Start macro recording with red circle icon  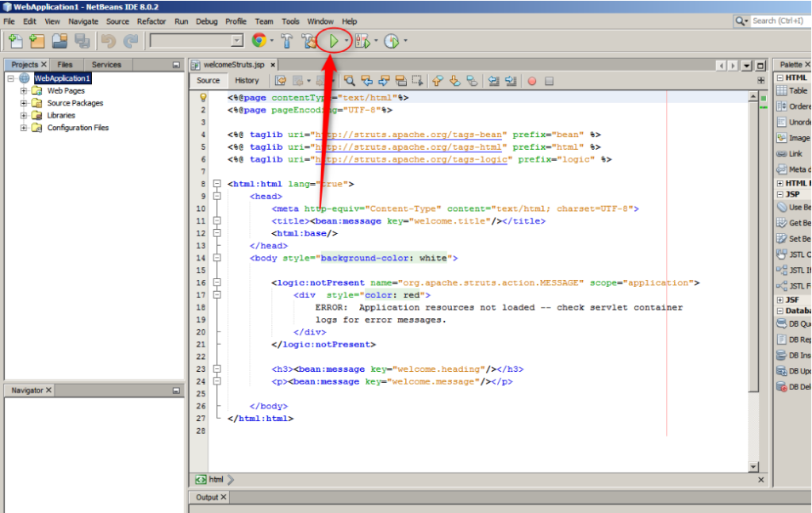coord(532,81)
